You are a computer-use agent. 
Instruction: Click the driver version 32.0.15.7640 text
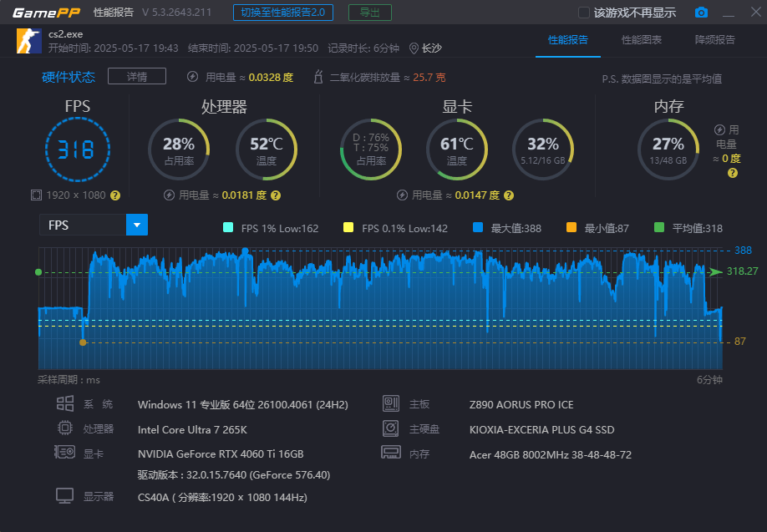pyautogui.click(x=234, y=474)
